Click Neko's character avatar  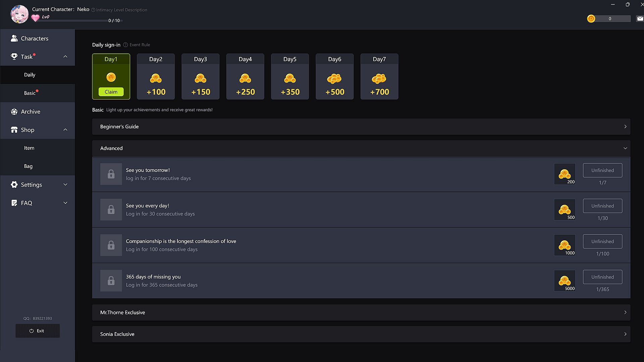[x=19, y=14]
